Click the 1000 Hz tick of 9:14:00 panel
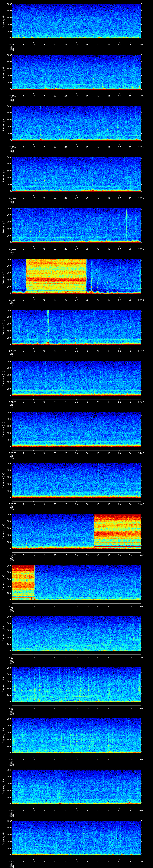Screen dimensions: 153x868 click(8, 4)
